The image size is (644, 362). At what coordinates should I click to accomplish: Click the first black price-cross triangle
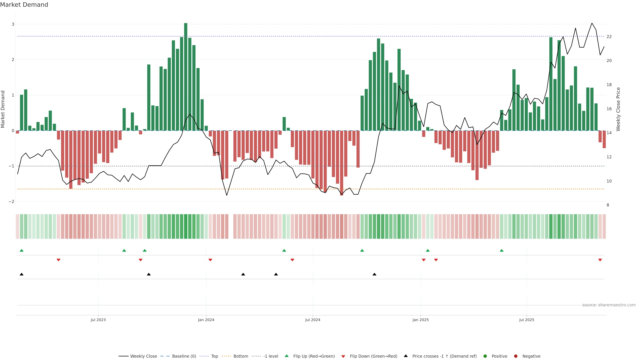(x=21, y=274)
